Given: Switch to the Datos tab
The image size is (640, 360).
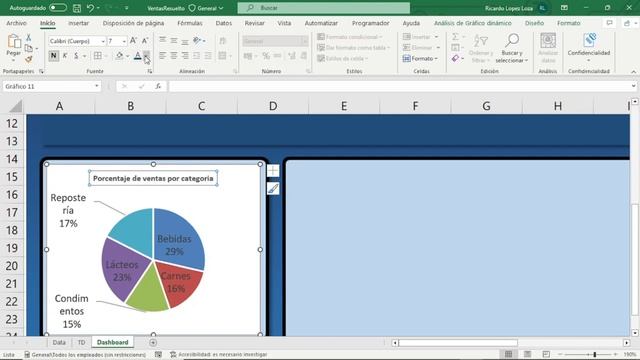Looking at the screenshot, I should 224,23.
